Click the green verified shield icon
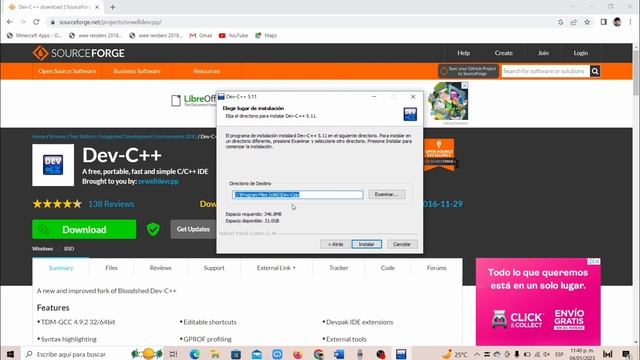Image resolution: width=640 pixels, height=360 pixels. coord(153,229)
